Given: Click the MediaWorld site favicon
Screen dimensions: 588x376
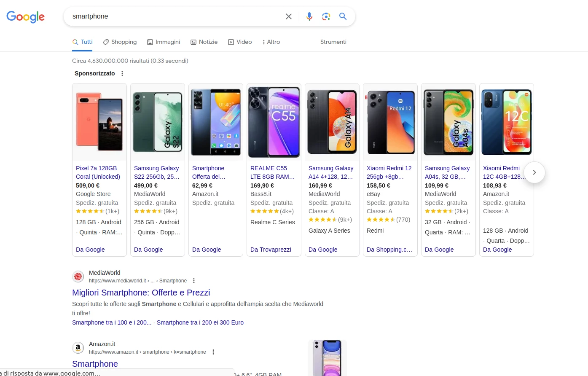Looking at the screenshot, I should (x=78, y=277).
